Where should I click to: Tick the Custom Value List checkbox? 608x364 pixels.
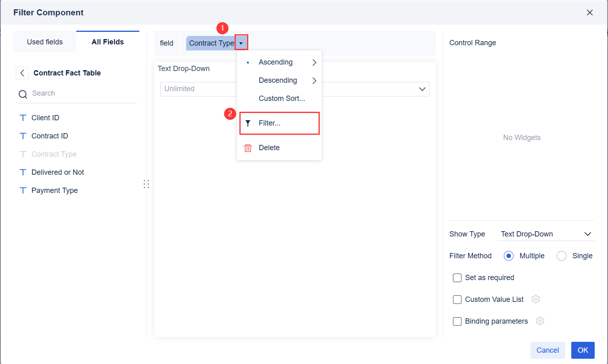click(x=457, y=299)
